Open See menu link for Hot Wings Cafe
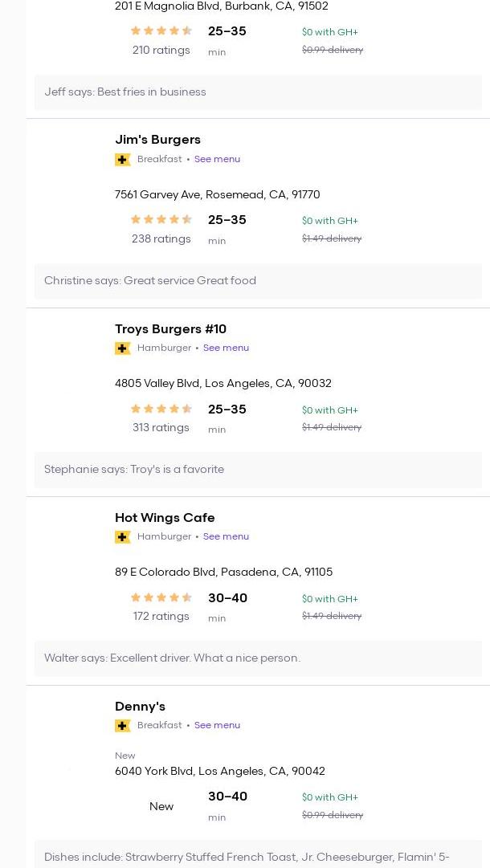Screen dimensions: 490x868 tap(226, 536)
